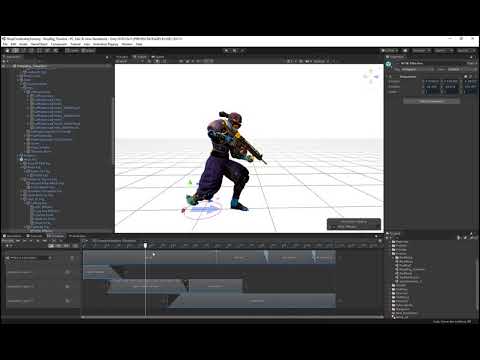Click the GameObject icon in Inspector header
This screenshot has height=360, width=480.
tap(389, 64)
